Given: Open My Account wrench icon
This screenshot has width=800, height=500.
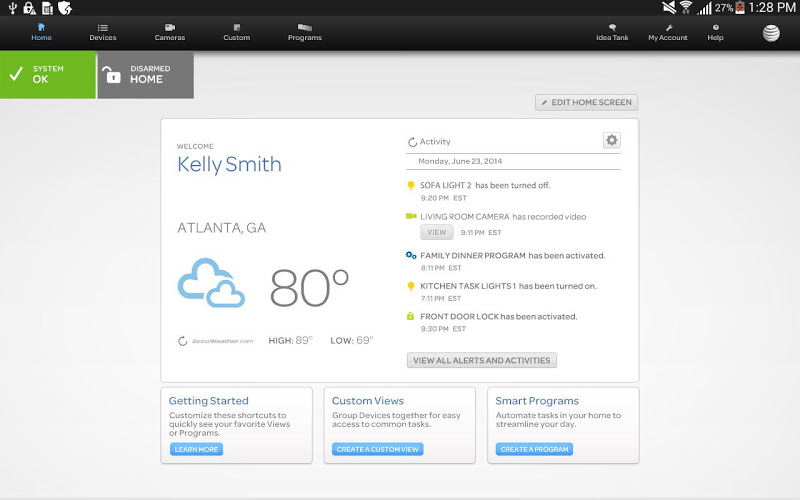Looking at the screenshot, I should tap(669, 28).
